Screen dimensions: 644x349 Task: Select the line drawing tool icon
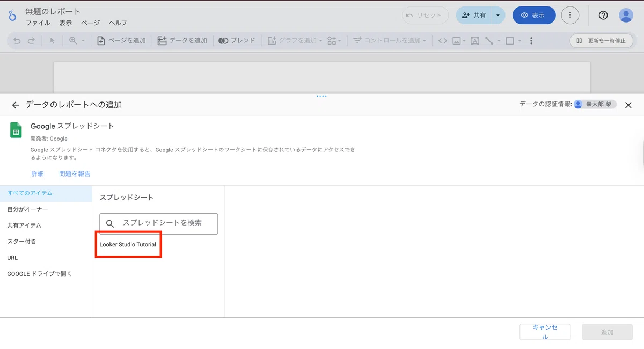[489, 41]
